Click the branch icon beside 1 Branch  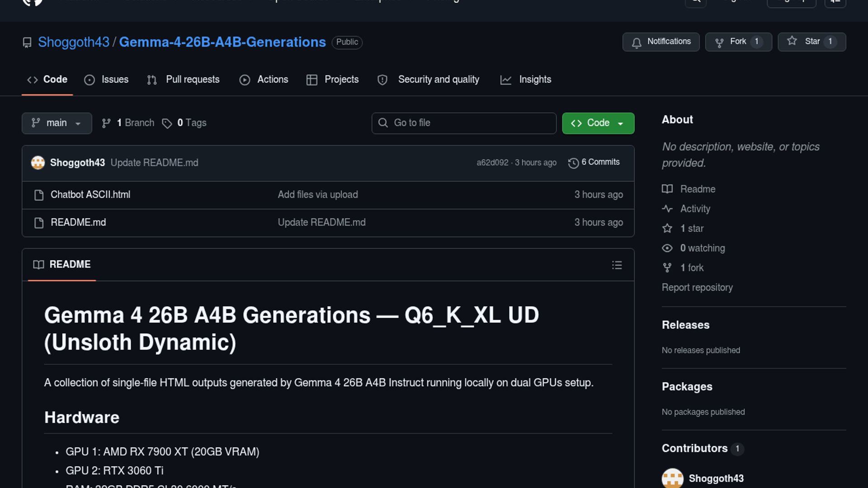(x=106, y=123)
